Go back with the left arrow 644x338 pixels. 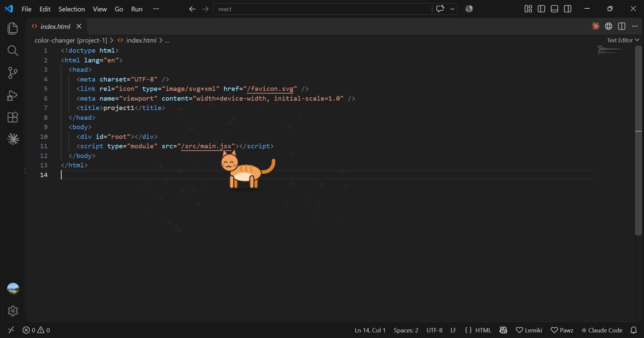pyautogui.click(x=192, y=9)
